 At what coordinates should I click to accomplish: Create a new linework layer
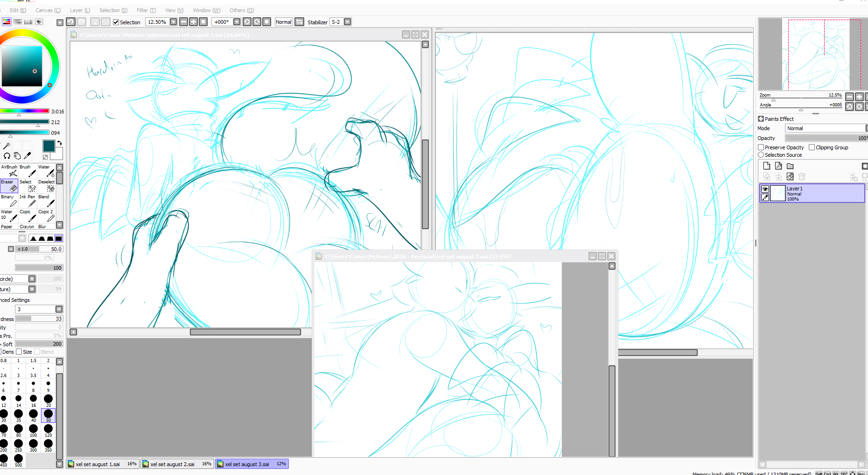pyautogui.click(x=778, y=166)
